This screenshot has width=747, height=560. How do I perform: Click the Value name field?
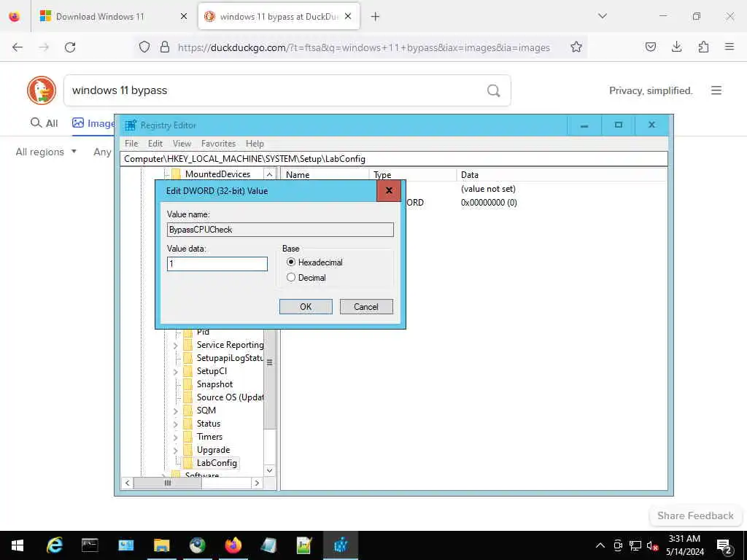(x=280, y=230)
